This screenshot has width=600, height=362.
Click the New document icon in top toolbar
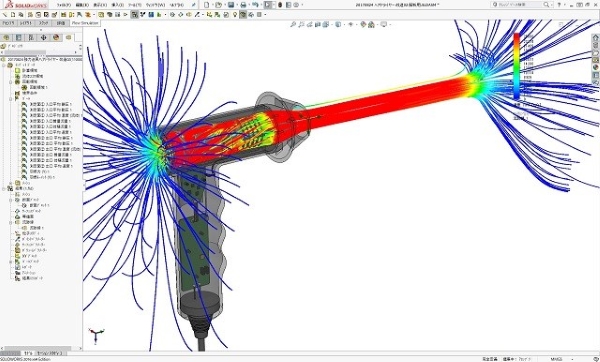[x=207, y=5]
